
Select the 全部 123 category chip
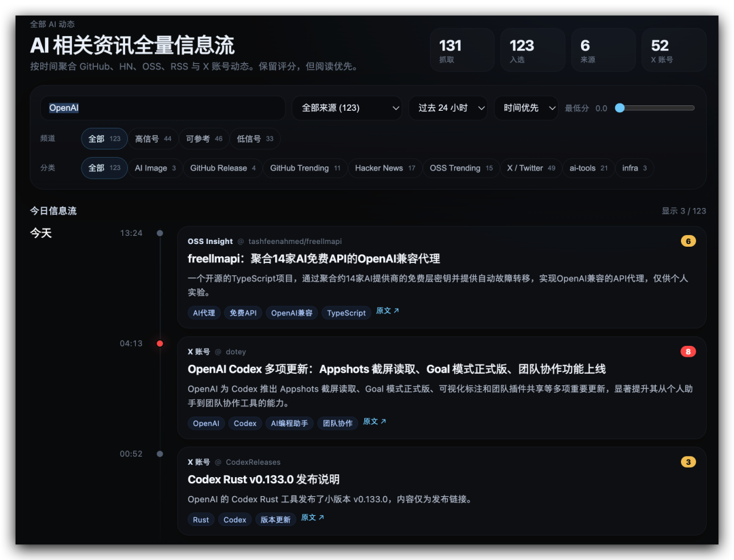(105, 168)
